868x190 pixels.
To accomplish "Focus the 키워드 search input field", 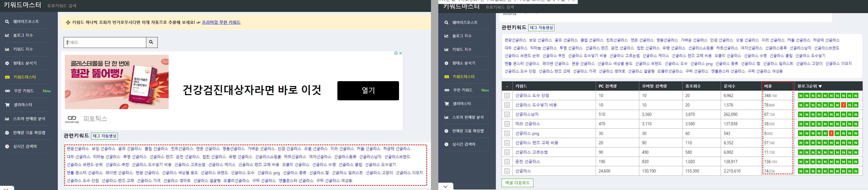I will click(105, 42).
